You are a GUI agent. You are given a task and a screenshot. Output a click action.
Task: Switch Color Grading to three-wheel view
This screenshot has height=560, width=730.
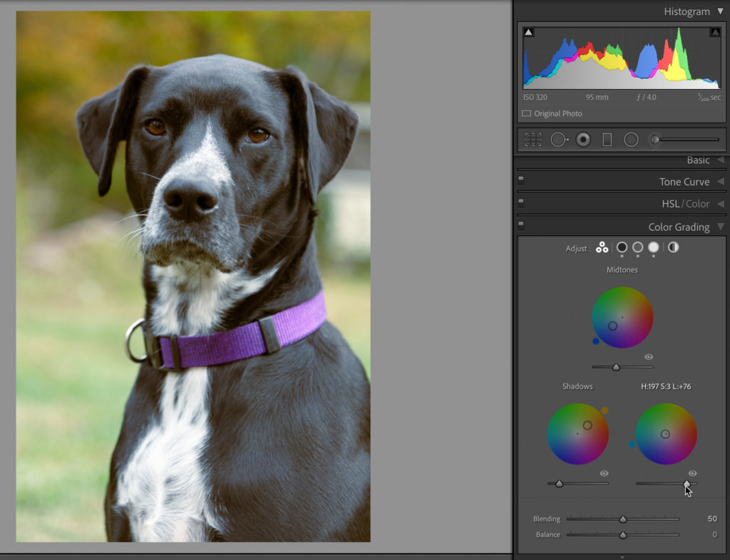point(602,247)
